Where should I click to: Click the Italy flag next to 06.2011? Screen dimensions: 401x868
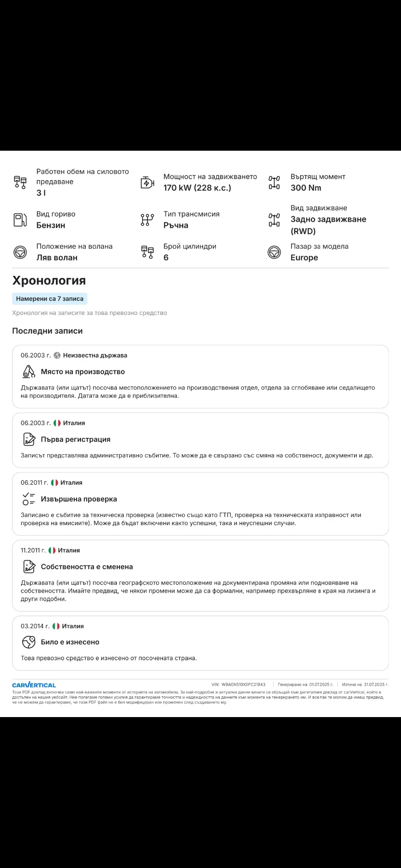point(54,483)
